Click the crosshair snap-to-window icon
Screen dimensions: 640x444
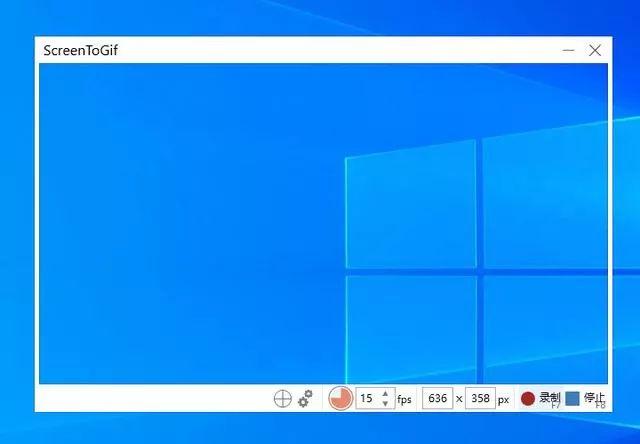point(282,398)
